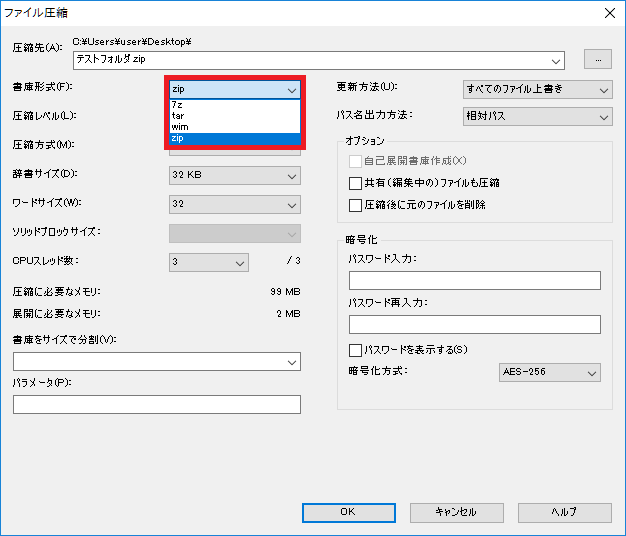Expand 辞書サイズ 32 KB dropdown
The image size is (626, 536).
tap(235, 176)
